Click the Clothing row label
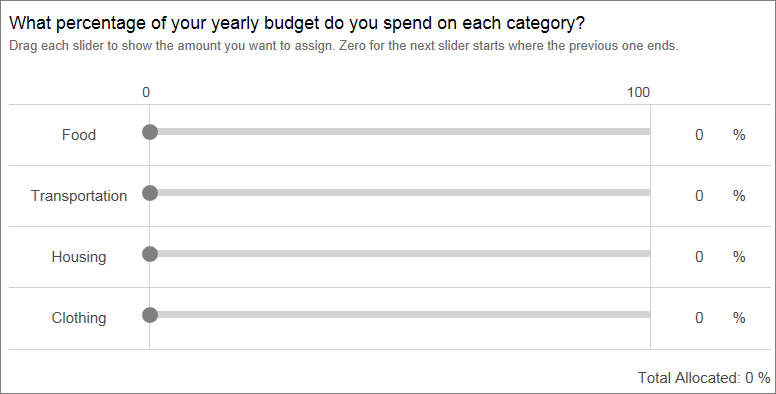This screenshot has height=394, width=776. [x=79, y=318]
